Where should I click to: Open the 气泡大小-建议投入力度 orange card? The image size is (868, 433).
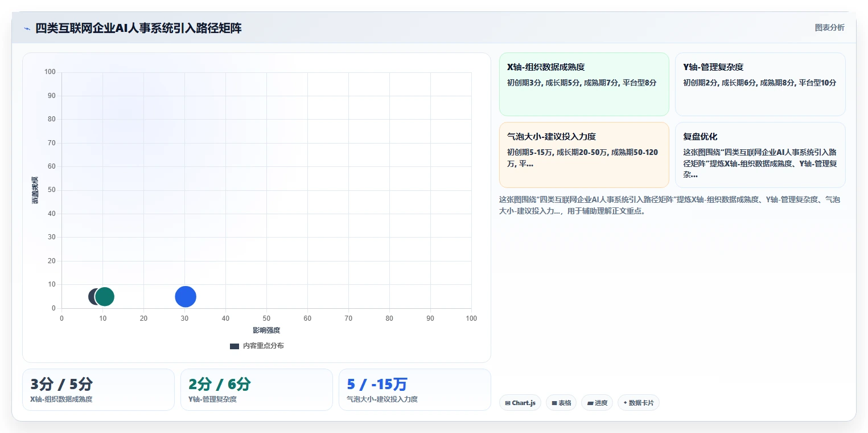[584, 154]
